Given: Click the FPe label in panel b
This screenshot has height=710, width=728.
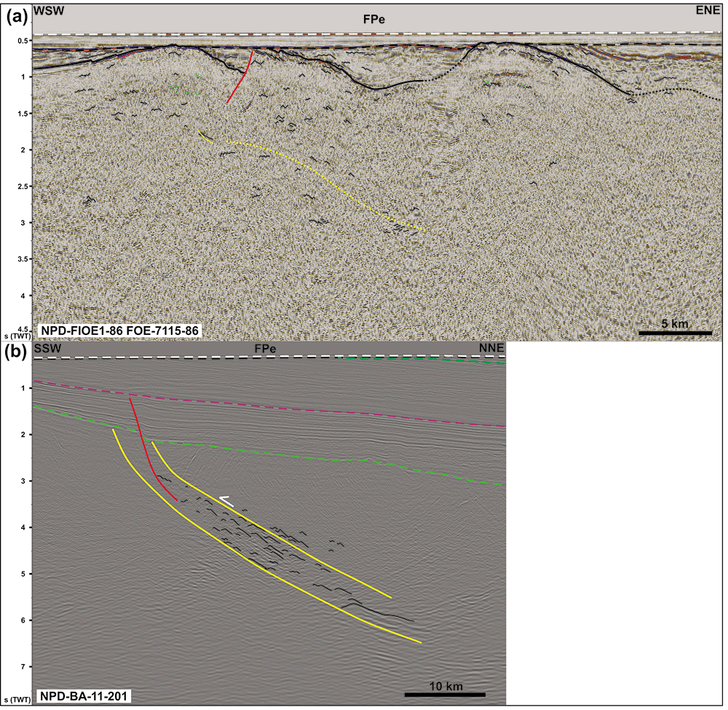Looking at the screenshot, I should coord(265,348).
